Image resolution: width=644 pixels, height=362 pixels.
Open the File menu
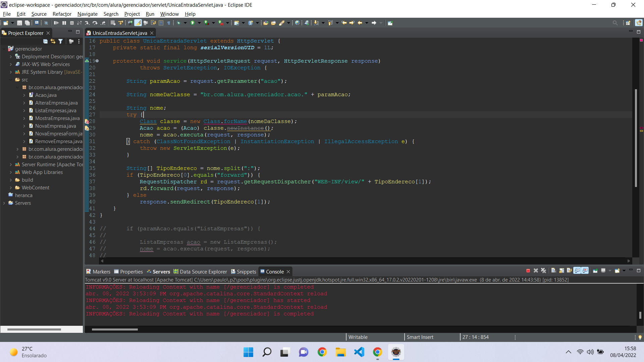(7, 14)
